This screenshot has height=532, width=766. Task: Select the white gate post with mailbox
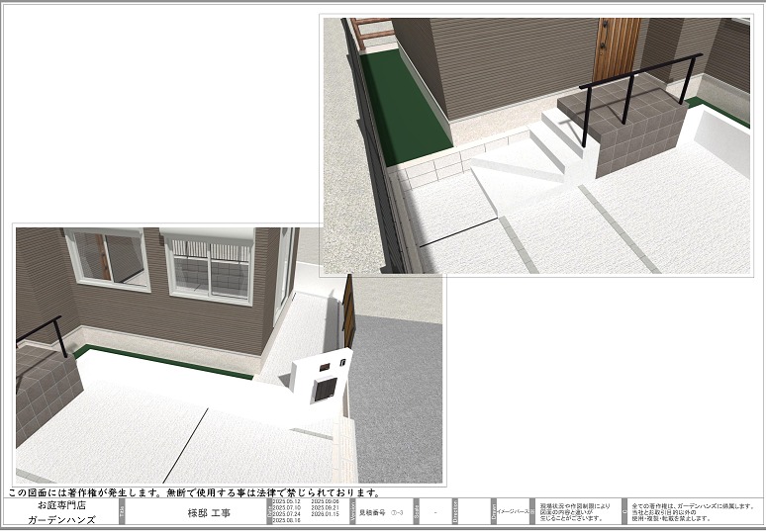coord(322,378)
